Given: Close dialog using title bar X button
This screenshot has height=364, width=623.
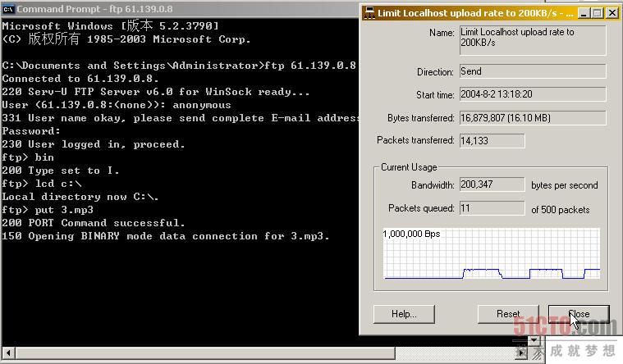Looking at the screenshot, I should (612, 13).
